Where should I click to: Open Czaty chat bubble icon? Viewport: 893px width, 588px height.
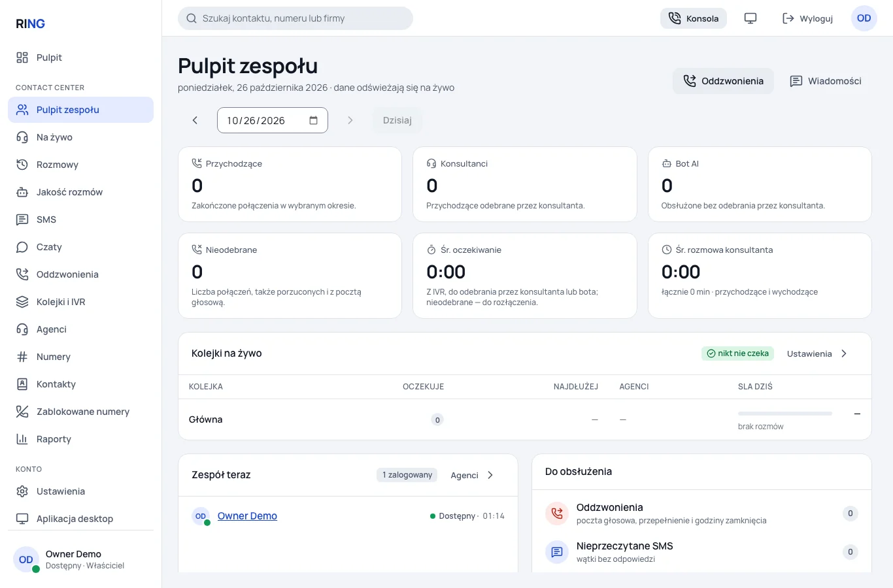(22, 247)
